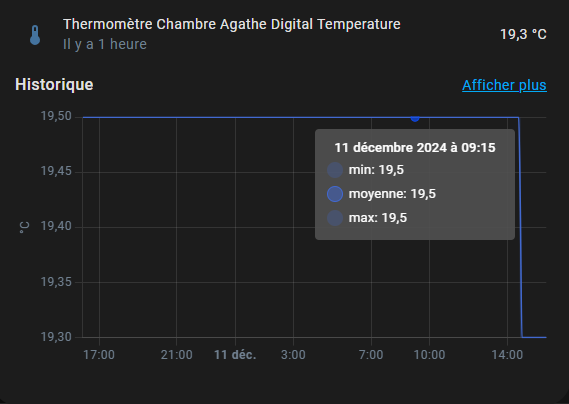The height and width of the screenshot is (404, 569).
Task: Click the 11 déc. date axis label
Action: tap(235, 355)
